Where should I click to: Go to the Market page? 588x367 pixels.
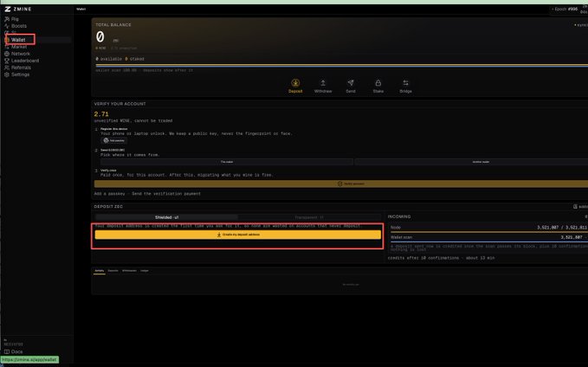coord(19,47)
